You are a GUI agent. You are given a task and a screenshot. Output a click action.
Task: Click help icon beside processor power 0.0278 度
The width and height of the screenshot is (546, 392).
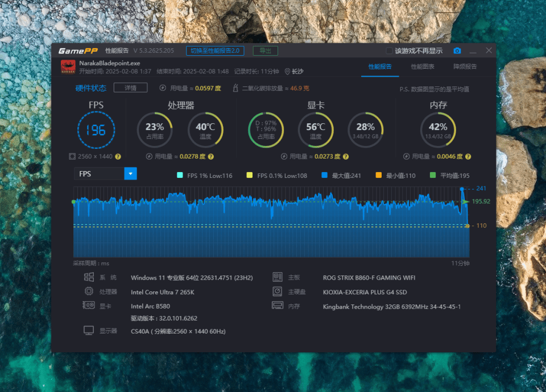click(210, 157)
